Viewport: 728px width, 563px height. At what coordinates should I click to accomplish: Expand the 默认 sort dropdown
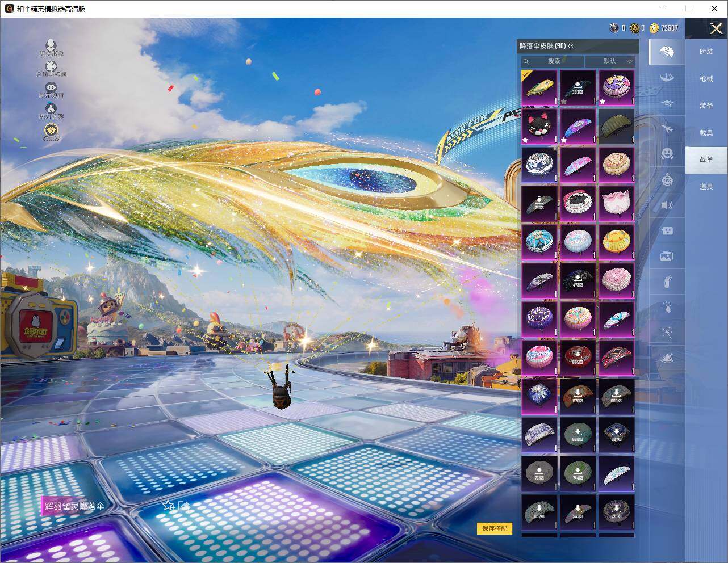click(610, 61)
